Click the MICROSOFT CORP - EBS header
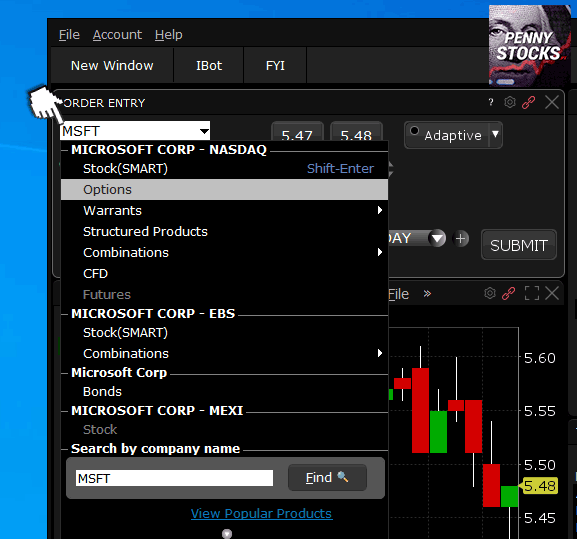Screen dimensions: 577x539 point(153,313)
